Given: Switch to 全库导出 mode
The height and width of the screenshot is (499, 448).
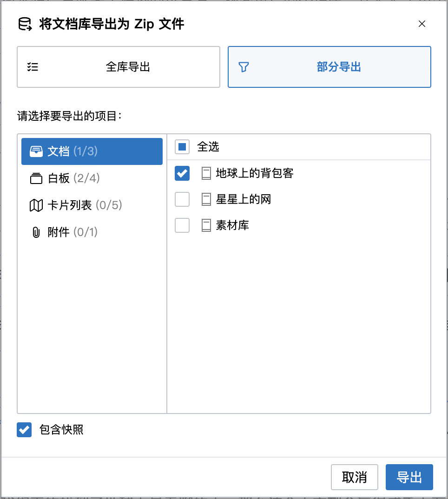Looking at the screenshot, I should pos(119,67).
